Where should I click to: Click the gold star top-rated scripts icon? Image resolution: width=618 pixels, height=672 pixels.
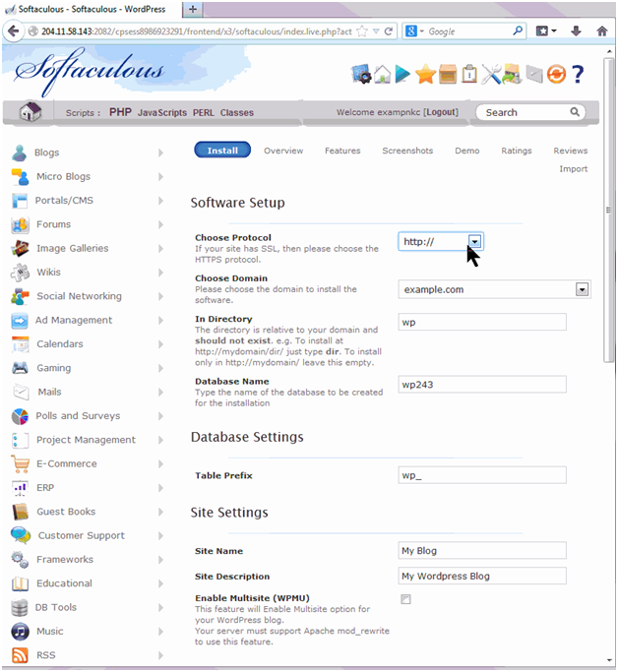[425, 74]
